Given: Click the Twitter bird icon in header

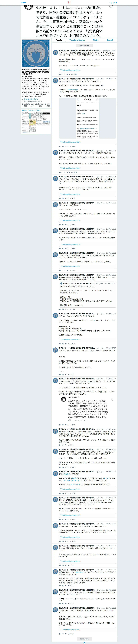Looking at the screenshot, I should coord(112,3).
